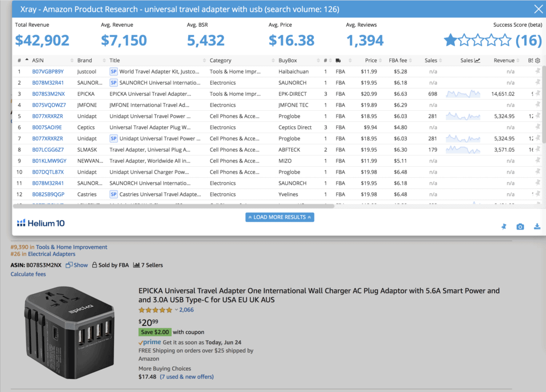This screenshot has height=392, width=546.
Task: Pin the Justcool product row
Action: click(x=537, y=71)
